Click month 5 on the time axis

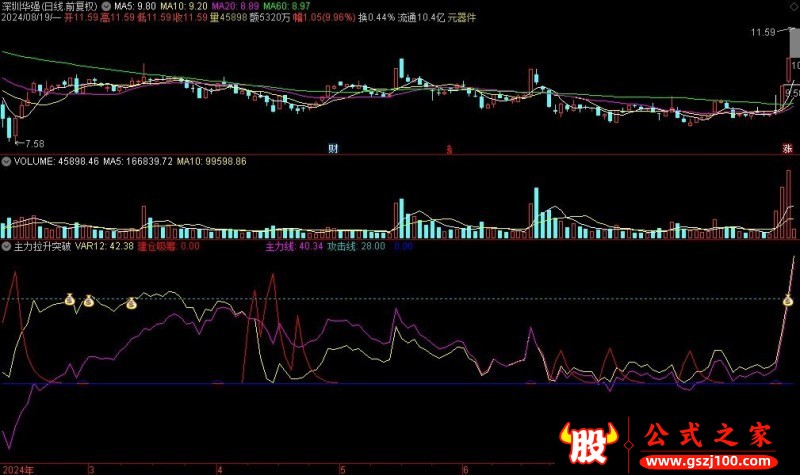click(x=342, y=470)
